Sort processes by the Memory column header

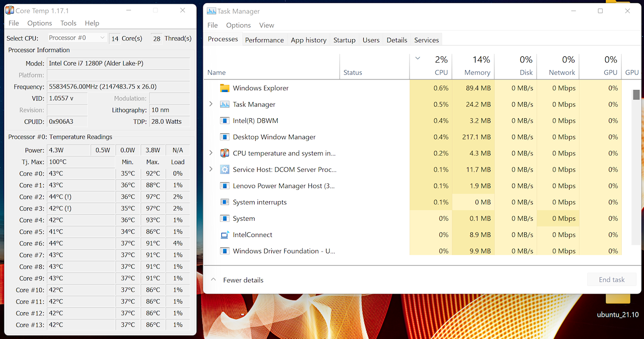[473, 66]
